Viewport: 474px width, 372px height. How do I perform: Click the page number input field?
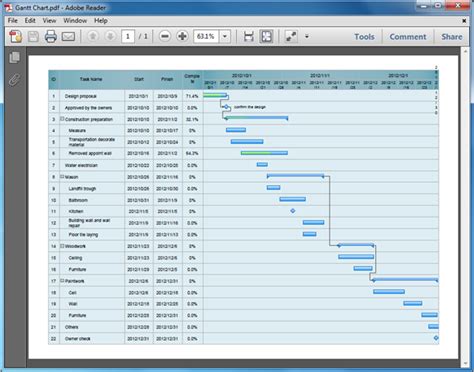click(x=128, y=36)
